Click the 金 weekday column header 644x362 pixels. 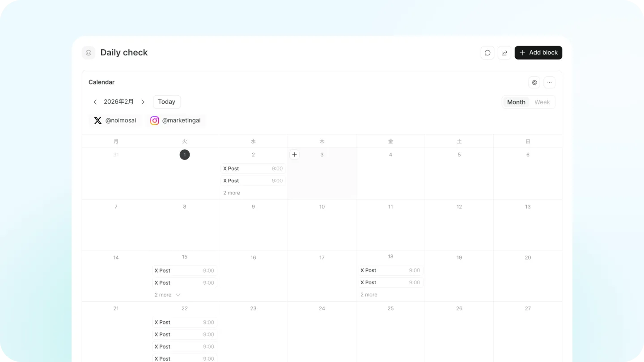click(x=390, y=141)
